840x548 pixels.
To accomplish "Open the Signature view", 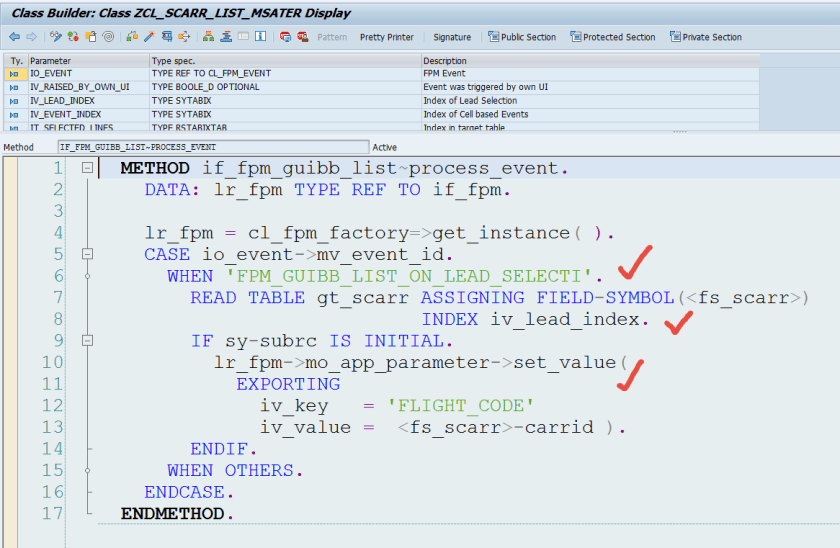I will tap(452, 37).
